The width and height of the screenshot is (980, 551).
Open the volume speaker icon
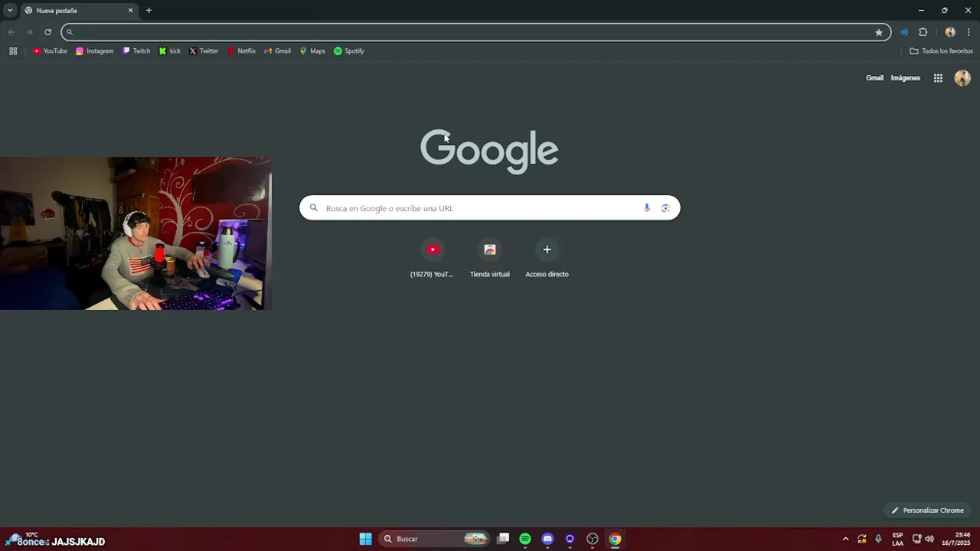pos(929,539)
